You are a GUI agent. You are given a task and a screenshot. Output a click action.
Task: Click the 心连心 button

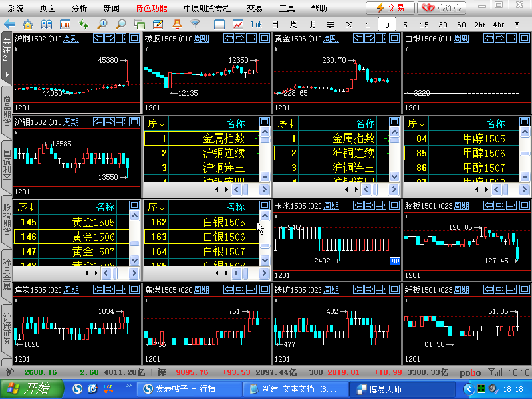(442, 8)
